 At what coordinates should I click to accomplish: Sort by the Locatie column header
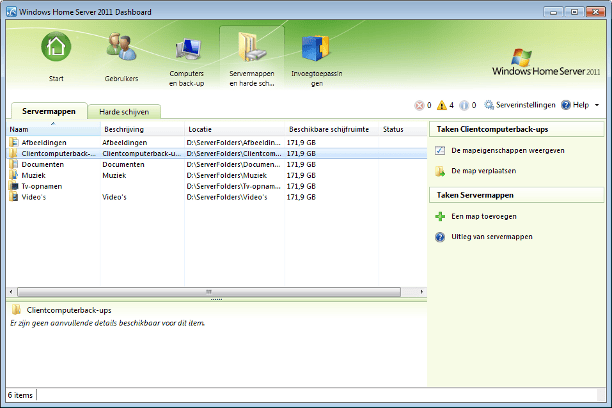click(x=235, y=129)
